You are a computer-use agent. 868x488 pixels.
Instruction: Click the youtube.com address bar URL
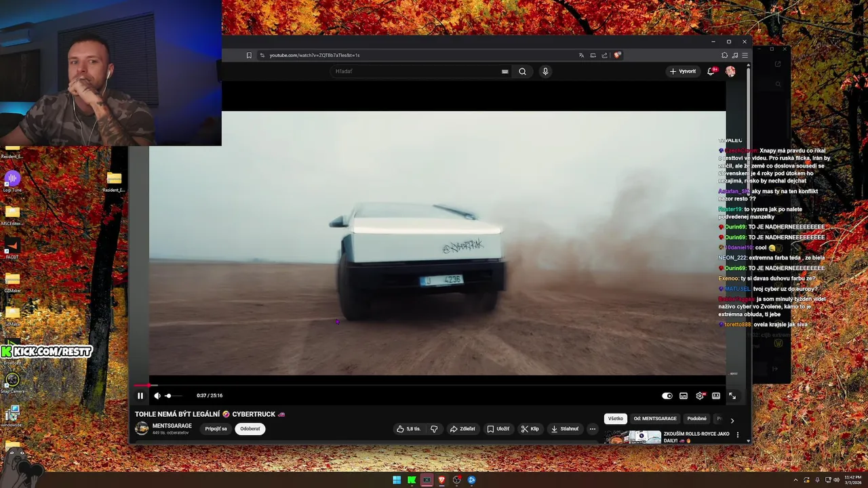pos(314,56)
